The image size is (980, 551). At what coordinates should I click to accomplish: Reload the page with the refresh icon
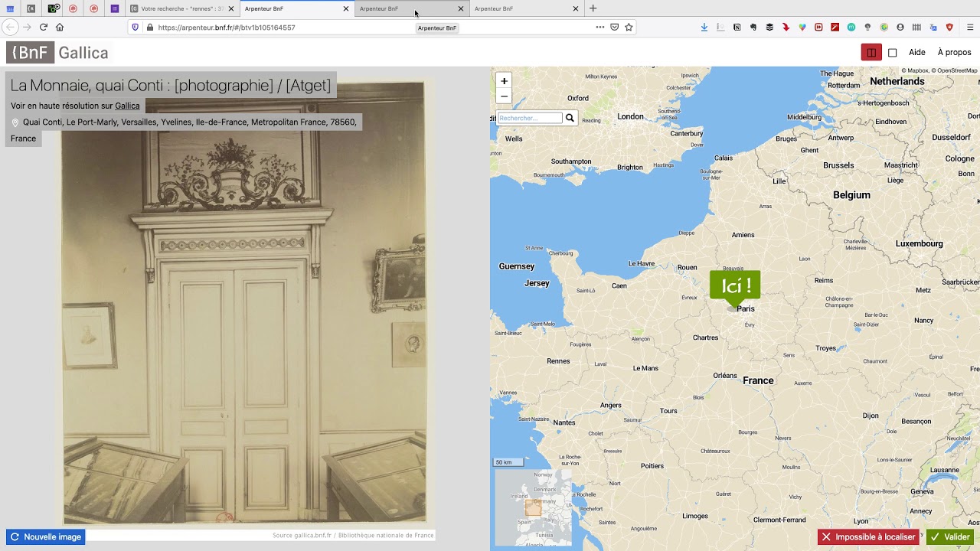click(44, 27)
